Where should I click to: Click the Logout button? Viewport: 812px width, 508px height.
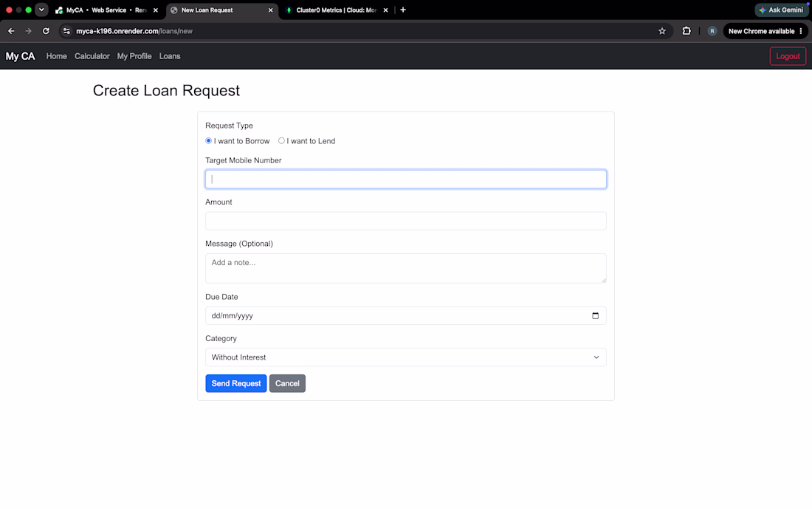click(788, 56)
